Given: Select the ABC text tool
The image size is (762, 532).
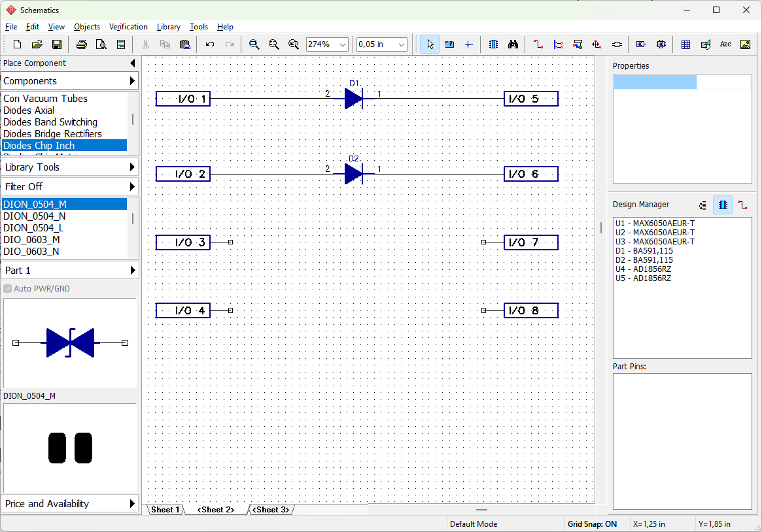Looking at the screenshot, I should 725,44.
